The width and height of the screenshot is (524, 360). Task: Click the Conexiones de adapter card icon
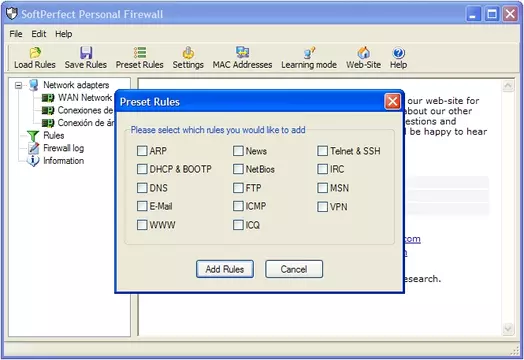pos(48,110)
